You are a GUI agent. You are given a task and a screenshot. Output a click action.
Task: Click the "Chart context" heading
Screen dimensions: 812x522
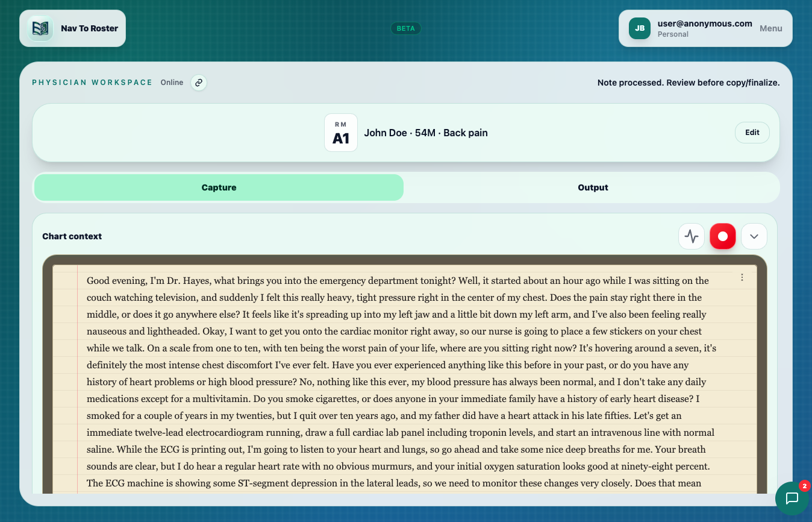click(x=72, y=236)
